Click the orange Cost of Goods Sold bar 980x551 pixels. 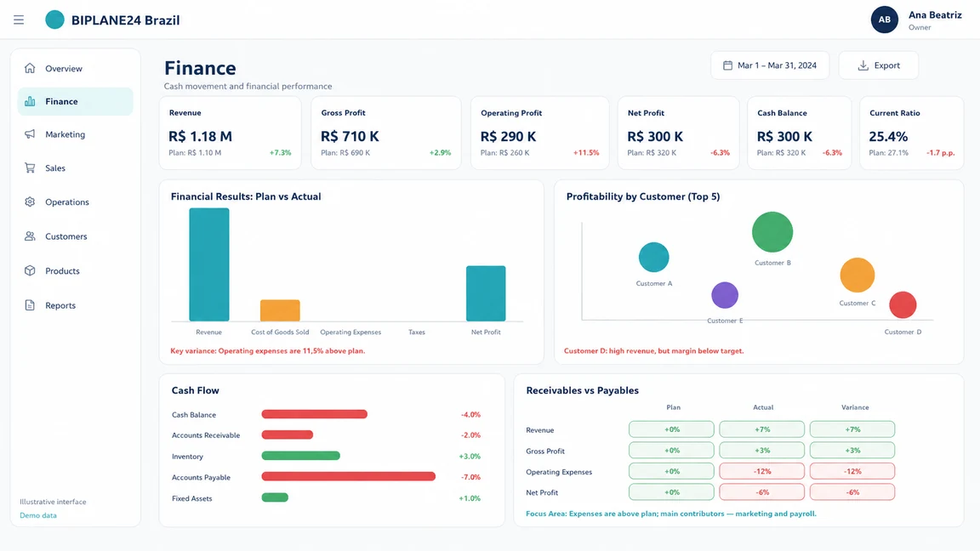click(x=280, y=310)
